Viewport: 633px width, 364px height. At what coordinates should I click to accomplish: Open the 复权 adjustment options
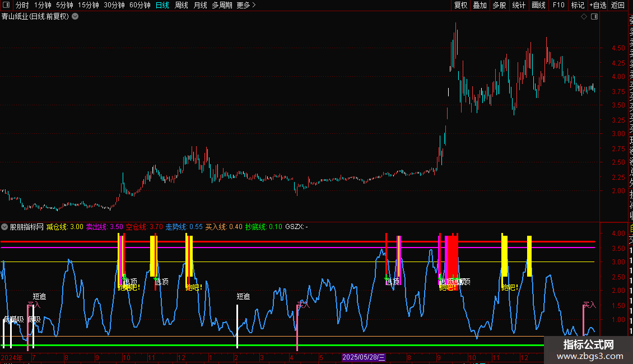(460, 5)
